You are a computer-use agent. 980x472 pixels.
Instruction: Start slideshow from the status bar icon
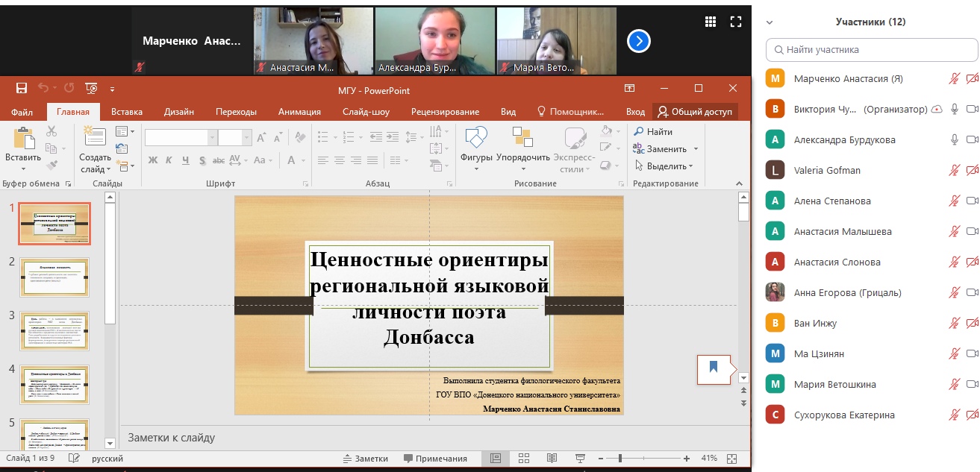coord(580,459)
